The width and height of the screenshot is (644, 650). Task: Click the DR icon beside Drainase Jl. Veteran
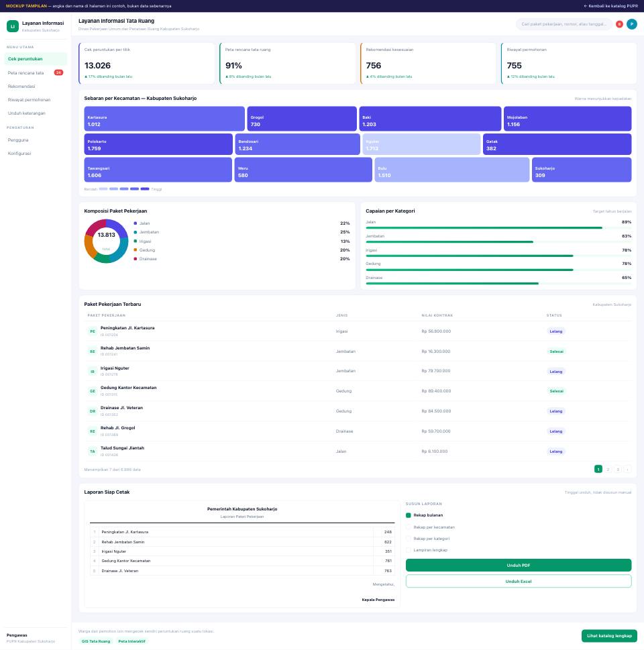point(93,411)
